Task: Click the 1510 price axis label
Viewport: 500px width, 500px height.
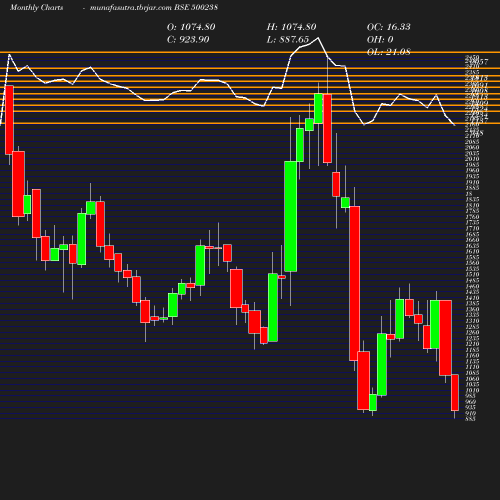Action: coord(472,274)
